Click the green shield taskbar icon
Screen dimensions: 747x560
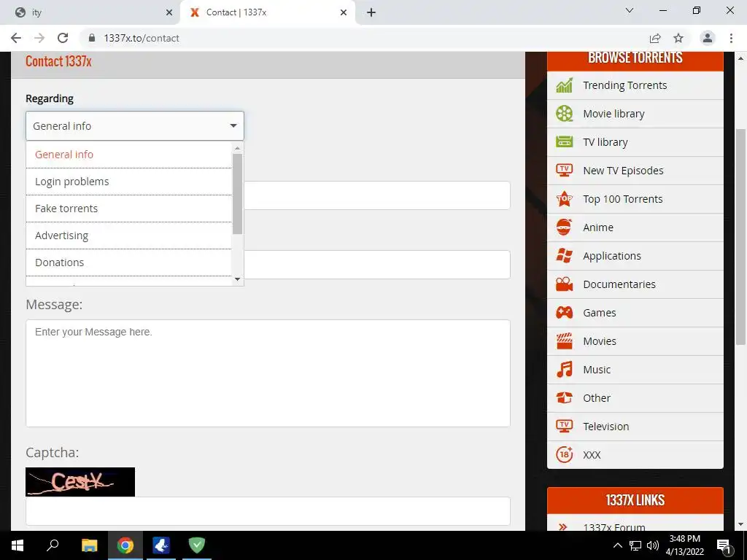(x=196, y=545)
